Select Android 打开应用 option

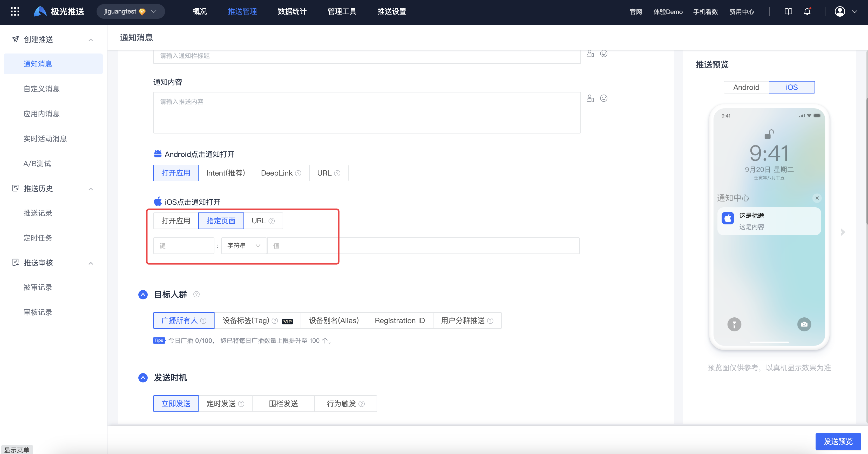click(176, 173)
